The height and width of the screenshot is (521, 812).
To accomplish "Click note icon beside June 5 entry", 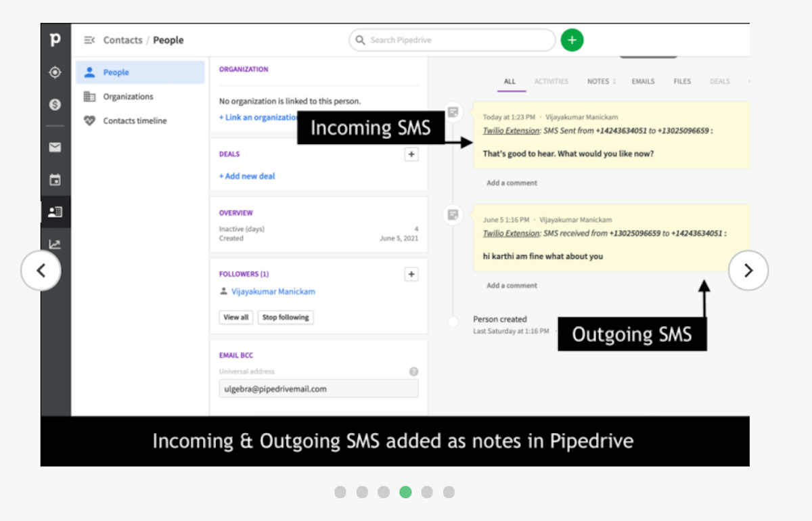I will 453,214.
